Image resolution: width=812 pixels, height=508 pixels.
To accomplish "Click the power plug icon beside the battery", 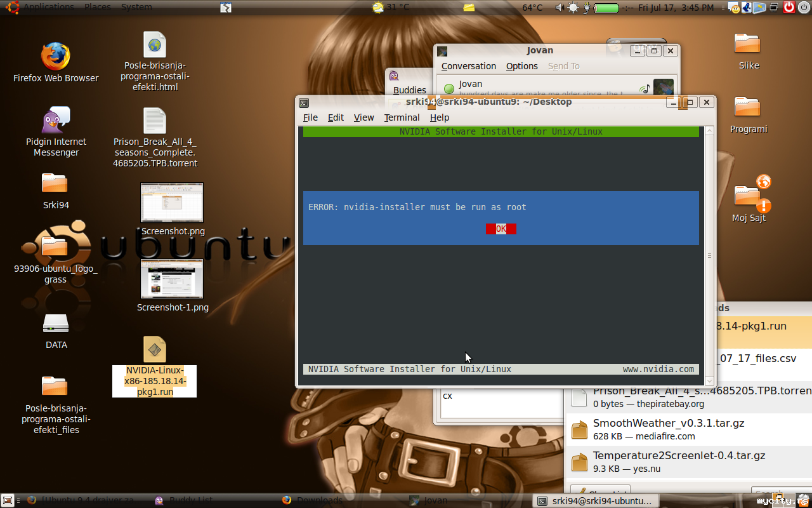I will tap(587, 8).
